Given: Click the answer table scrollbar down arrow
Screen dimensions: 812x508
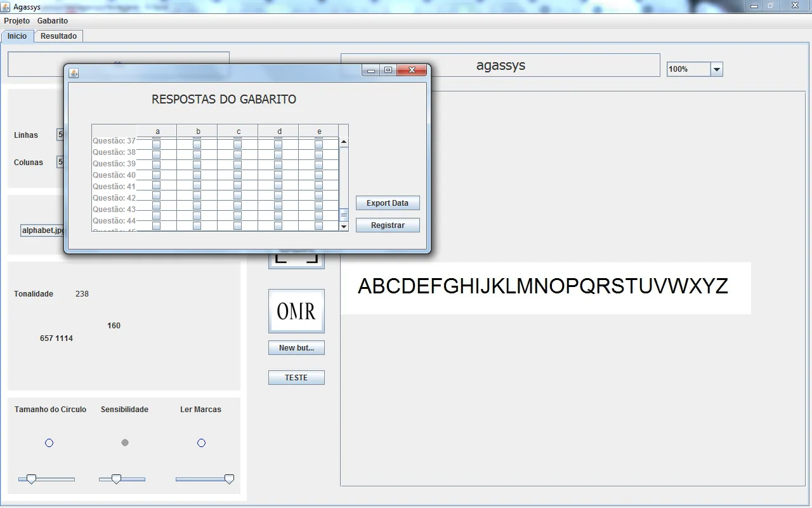Looking at the screenshot, I should point(344,226).
